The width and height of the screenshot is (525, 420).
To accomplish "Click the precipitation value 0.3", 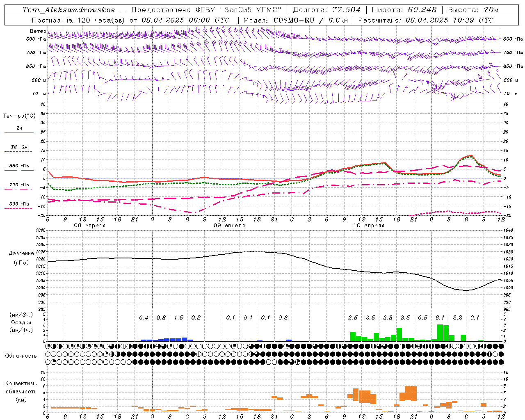I will coord(283,317).
